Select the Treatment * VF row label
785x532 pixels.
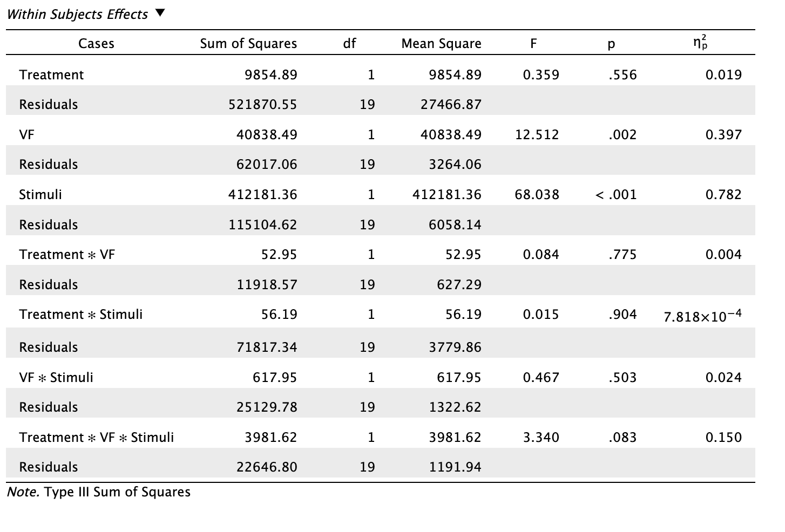coord(67,254)
